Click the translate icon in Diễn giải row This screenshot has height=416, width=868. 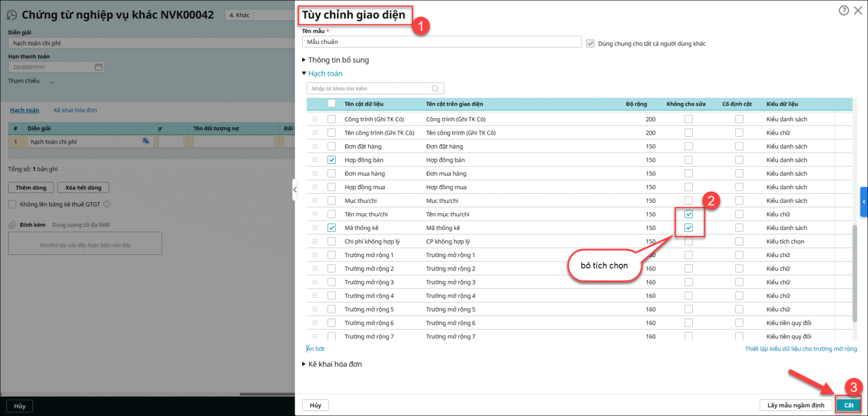tap(145, 141)
